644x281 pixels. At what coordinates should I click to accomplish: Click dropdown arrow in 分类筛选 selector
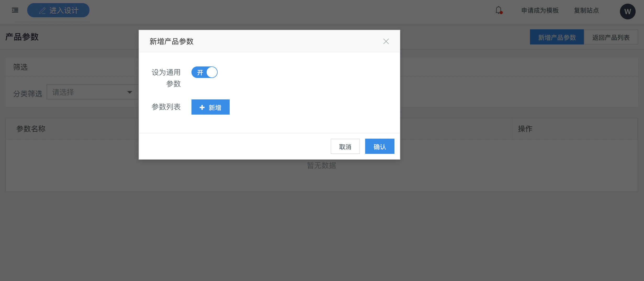pyautogui.click(x=129, y=92)
